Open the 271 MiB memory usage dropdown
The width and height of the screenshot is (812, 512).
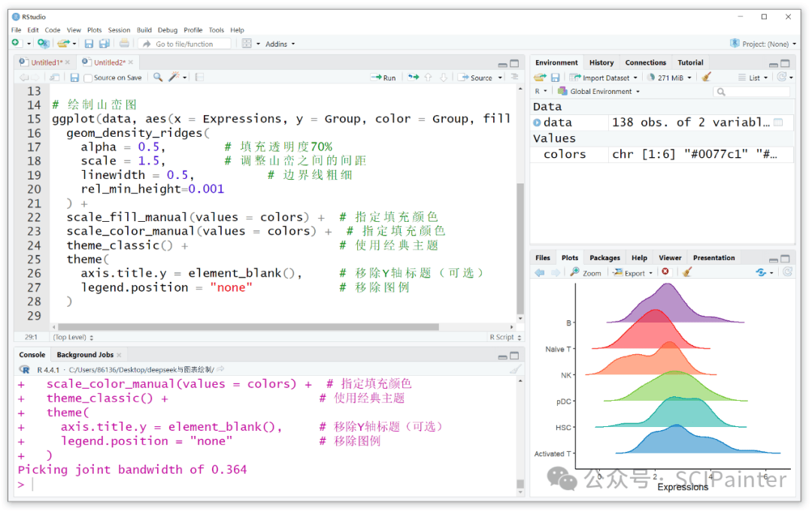[669, 77]
